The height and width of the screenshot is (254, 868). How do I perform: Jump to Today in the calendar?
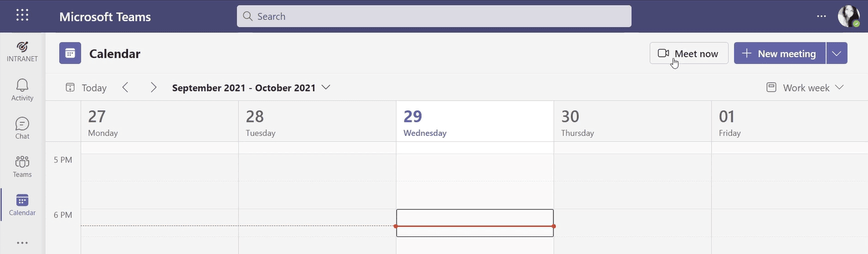tap(86, 87)
